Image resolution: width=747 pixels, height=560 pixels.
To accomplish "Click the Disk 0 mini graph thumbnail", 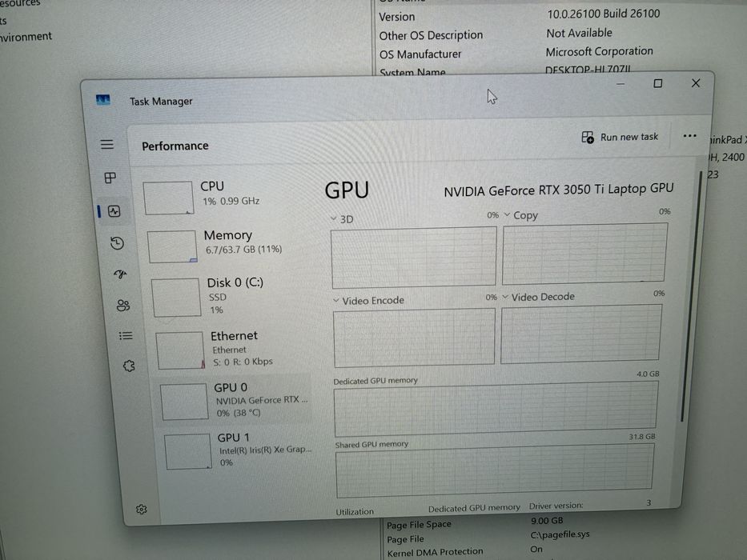I will 176,298.
